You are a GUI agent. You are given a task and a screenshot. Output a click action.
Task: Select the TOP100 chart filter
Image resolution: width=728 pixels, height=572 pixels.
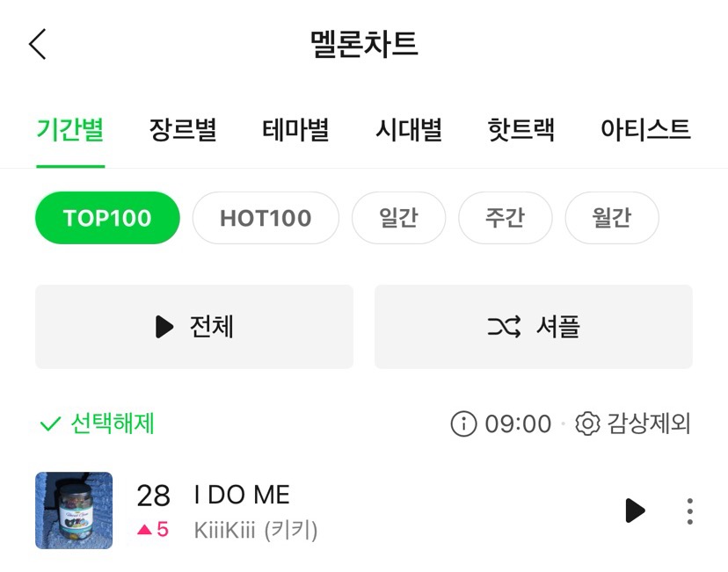click(x=107, y=218)
